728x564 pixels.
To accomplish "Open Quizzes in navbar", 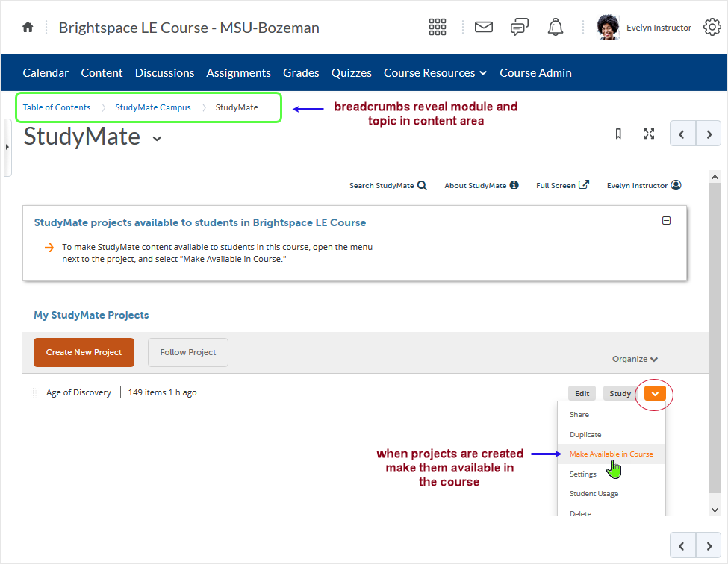I will click(352, 73).
